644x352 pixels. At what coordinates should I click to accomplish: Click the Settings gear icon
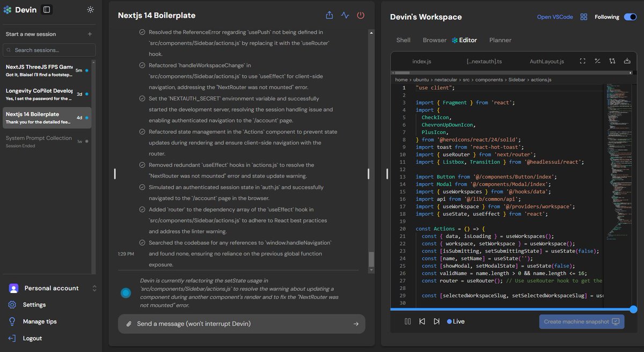click(x=12, y=305)
